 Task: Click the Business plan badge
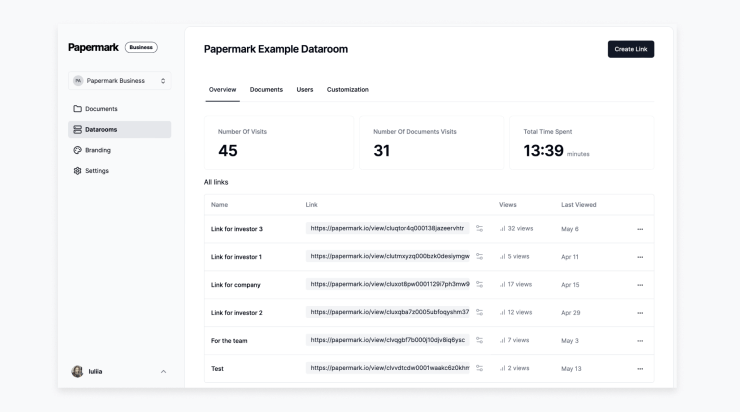coord(141,47)
